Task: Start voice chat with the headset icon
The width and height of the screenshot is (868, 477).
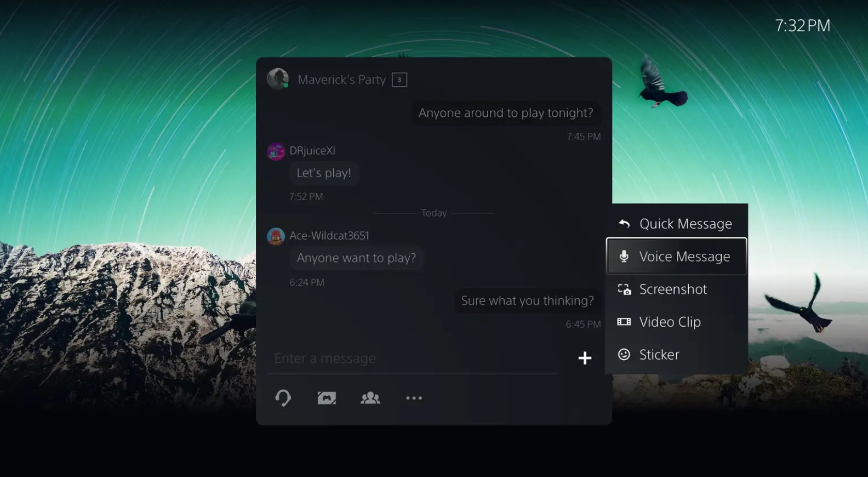Action: (x=283, y=398)
